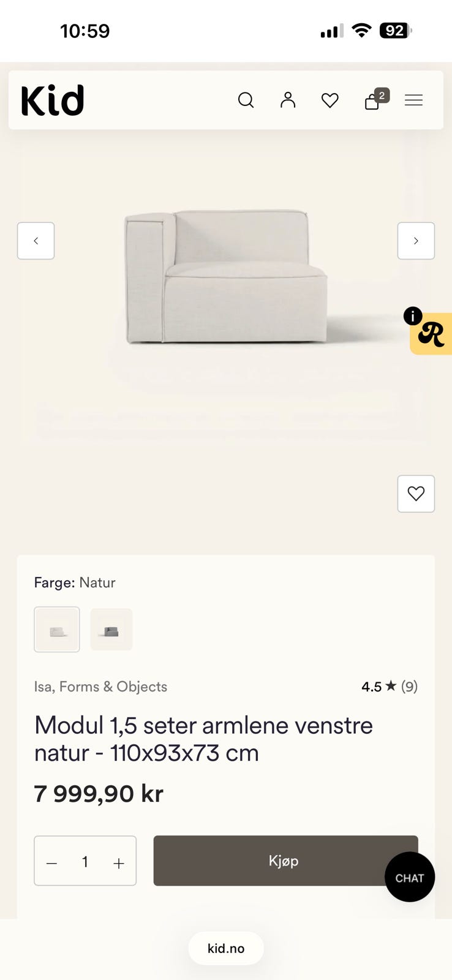The height and width of the screenshot is (980, 452).
Task: Open the 4.5 star reviews rating
Action: tap(390, 687)
